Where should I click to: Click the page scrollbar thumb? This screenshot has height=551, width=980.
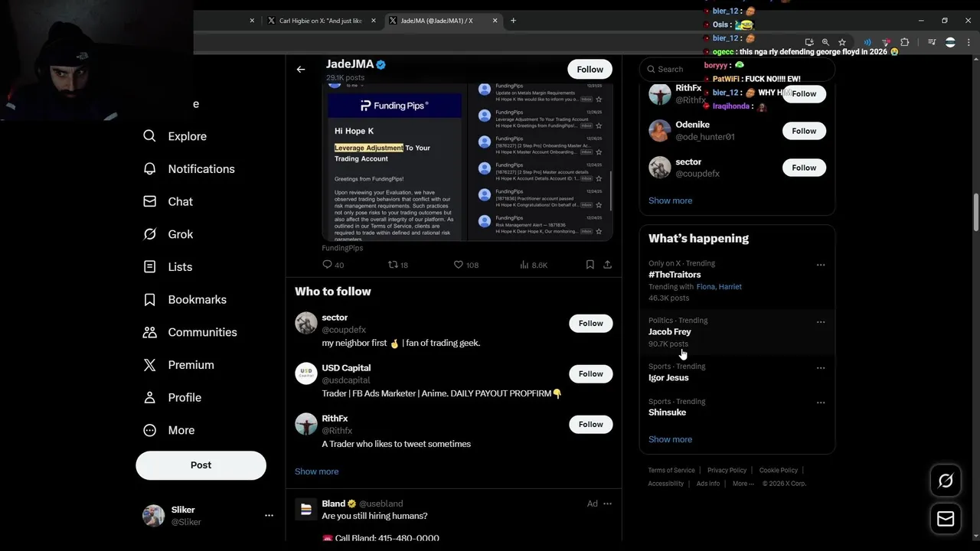(x=976, y=213)
